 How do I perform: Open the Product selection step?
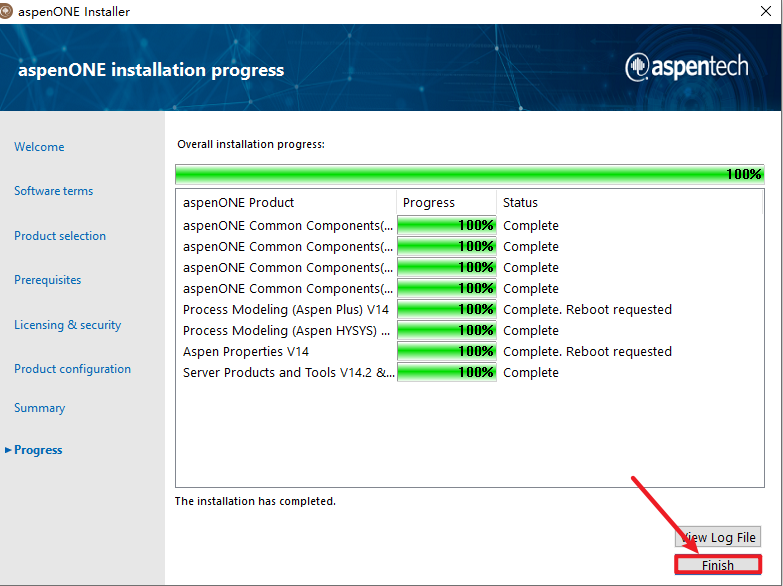click(60, 236)
